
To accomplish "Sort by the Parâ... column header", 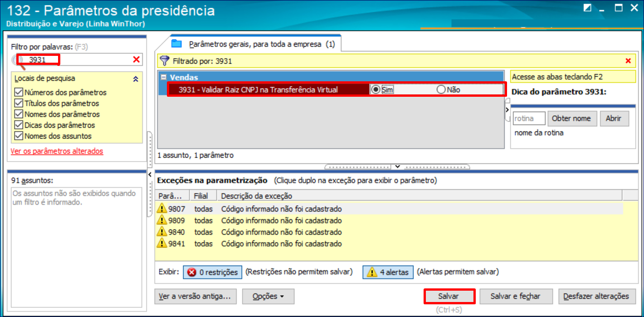I will [x=172, y=196].
